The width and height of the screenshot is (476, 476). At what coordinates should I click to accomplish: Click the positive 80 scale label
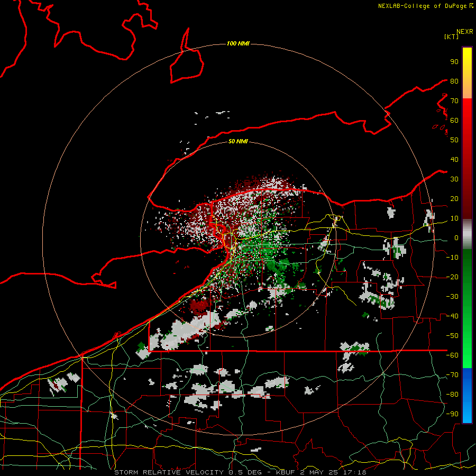[454, 81]
